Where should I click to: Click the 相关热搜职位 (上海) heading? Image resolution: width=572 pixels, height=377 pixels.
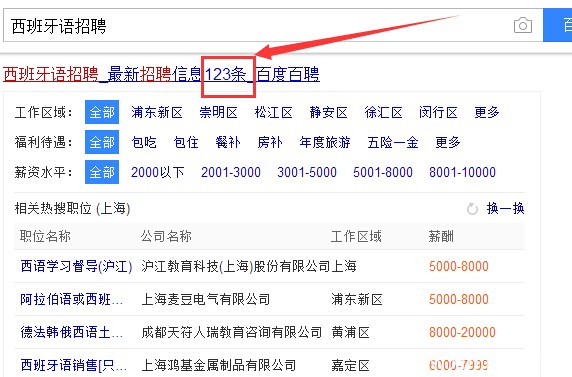pos(72,209)
